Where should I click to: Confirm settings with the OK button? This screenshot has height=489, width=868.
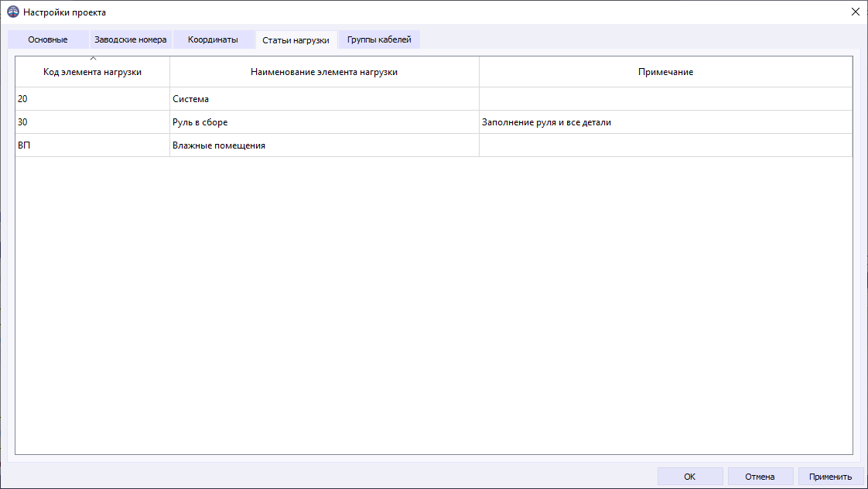coord(689,476)
